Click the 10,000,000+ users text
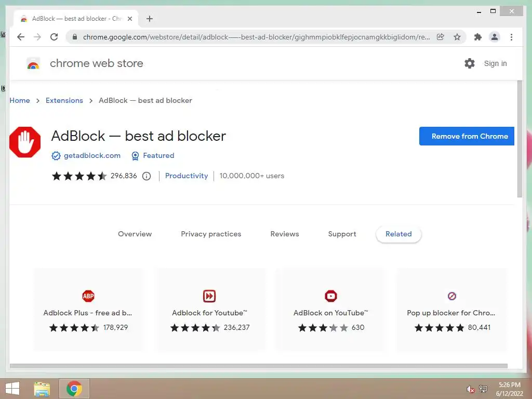The image size is (532, 399). (x=252, y=176)
